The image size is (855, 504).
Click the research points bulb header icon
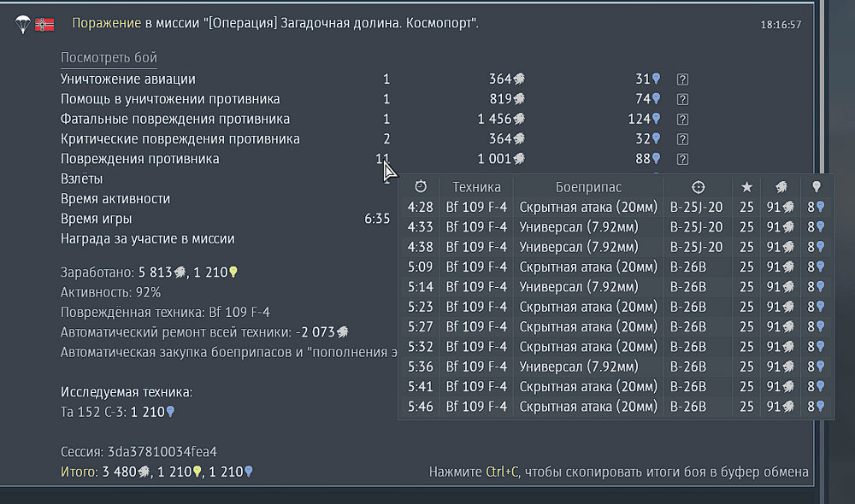tap(817, 187)
